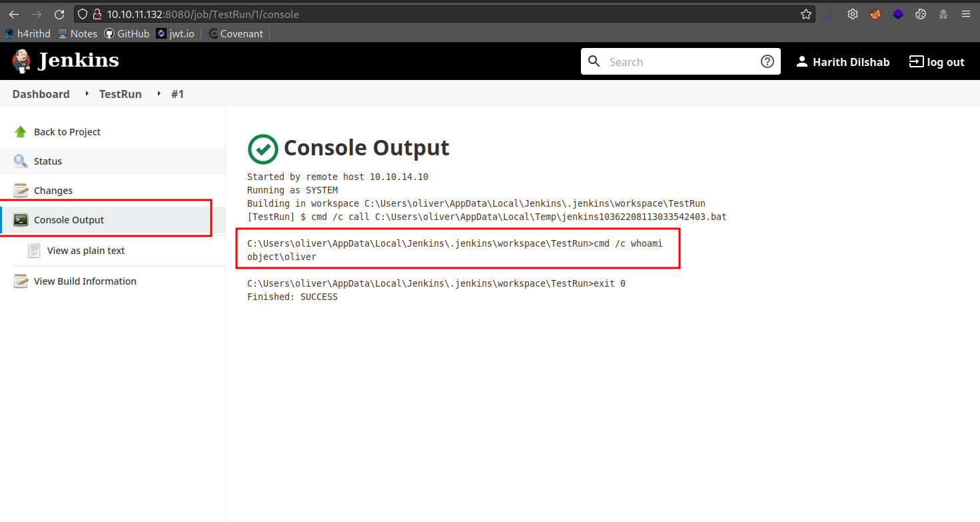This screenshot has width=980, height=522.
Task: Expand the TestRun breadcrumb arrow
Action: 159,94
